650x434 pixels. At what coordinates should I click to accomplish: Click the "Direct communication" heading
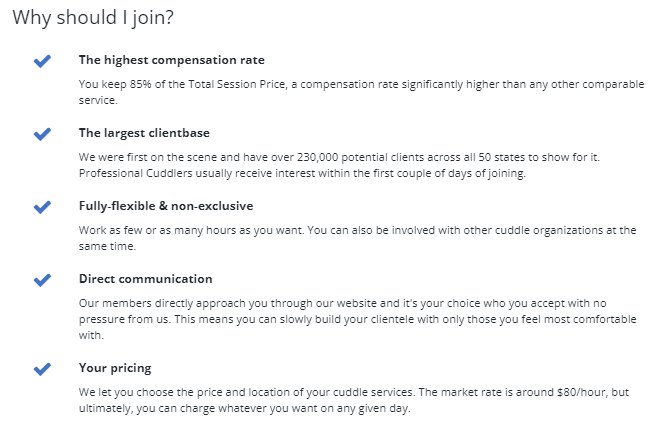[x=146, y=279]
